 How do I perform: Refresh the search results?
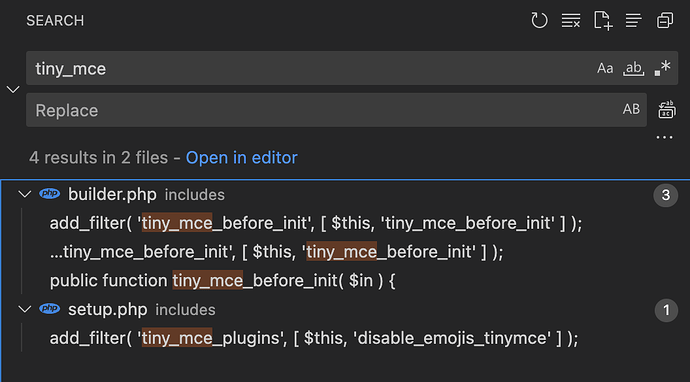(539, 20)
